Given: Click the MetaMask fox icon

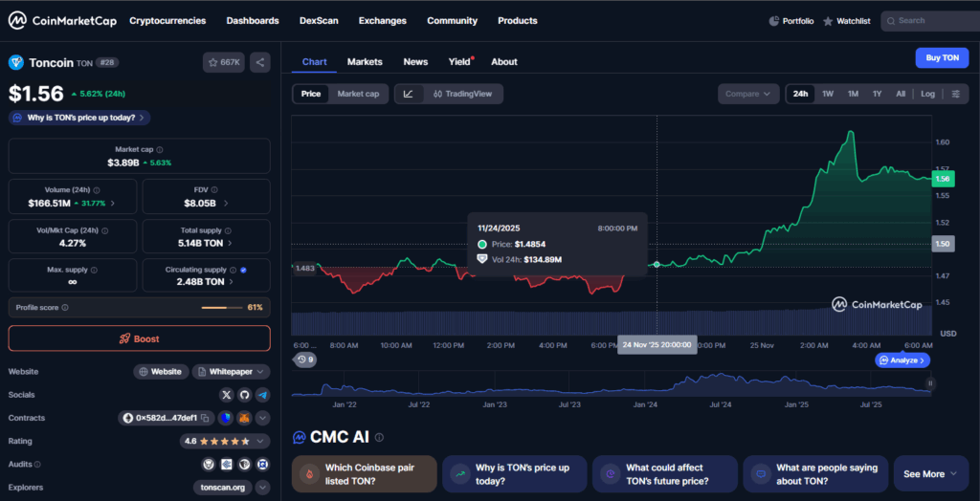Looking at the screenshot, I should [244, 418].
